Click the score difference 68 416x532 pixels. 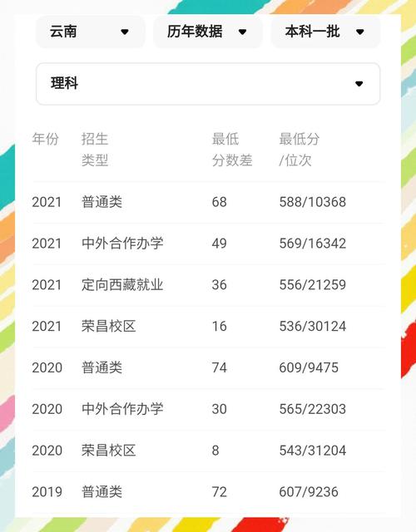pyautogui.click(x=220, y=202)
